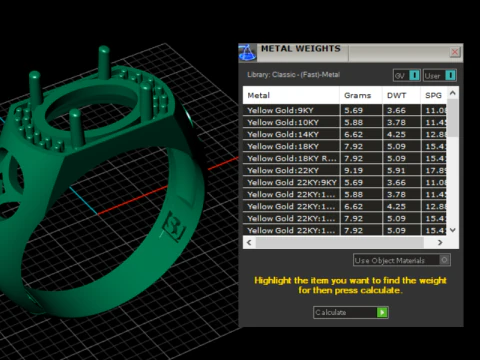
Task: Click the horizontal scroll right arrow
Action: tap(440, 242)
